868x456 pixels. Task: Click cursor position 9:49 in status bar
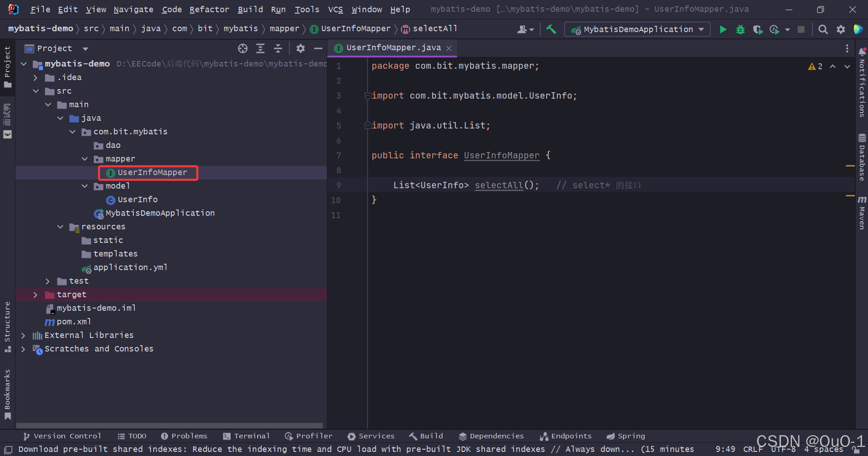pos(725,449)
